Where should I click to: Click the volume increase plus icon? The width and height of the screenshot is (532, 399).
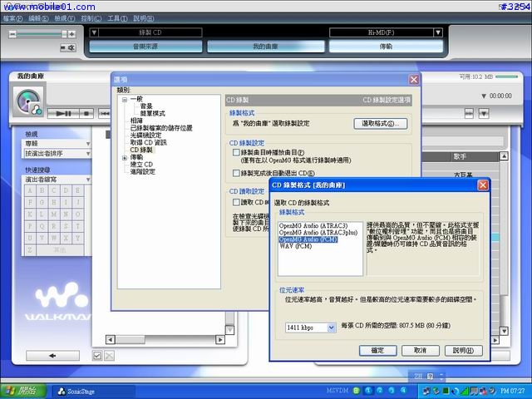(71, 34)
